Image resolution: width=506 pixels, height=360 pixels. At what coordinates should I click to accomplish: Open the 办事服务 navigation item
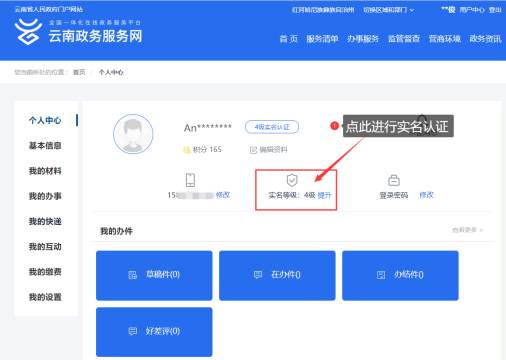(x=363, y=39)
